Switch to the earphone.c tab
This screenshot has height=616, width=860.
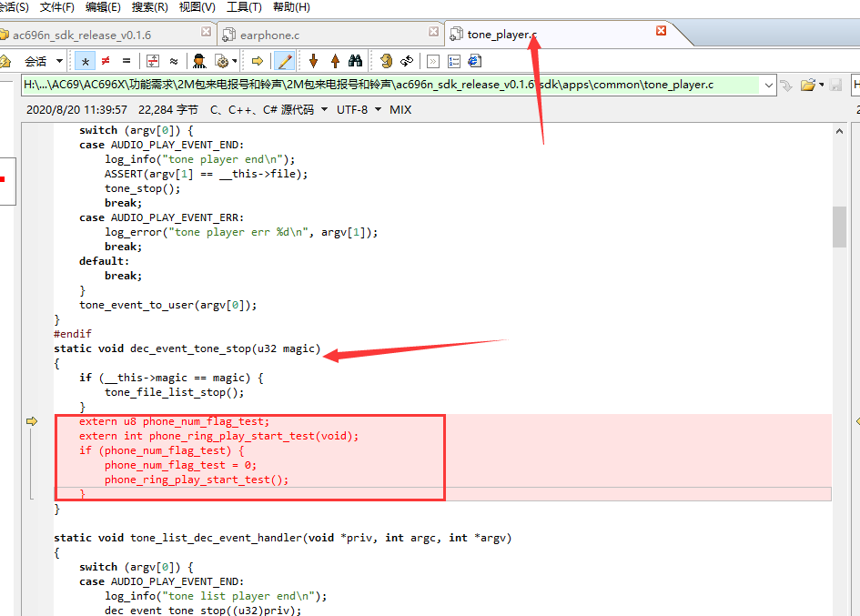pos(330,35)
